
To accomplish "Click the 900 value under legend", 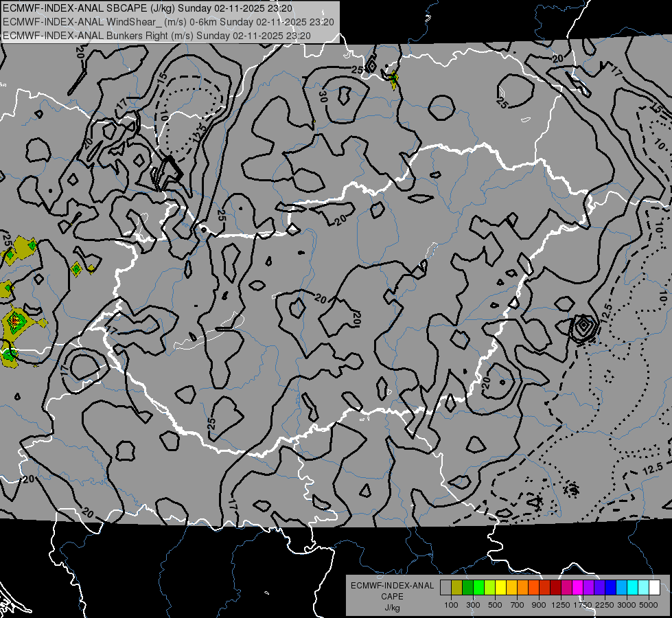I will click(539, 605).
